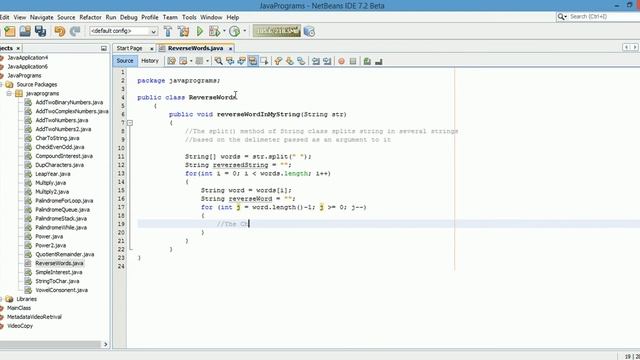
Task: Switch the editor to Source view
Action: point(125,61)
